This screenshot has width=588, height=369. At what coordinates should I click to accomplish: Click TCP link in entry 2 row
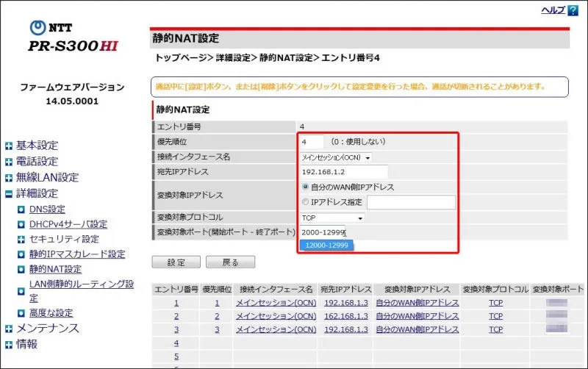click(x=495, y=316)
